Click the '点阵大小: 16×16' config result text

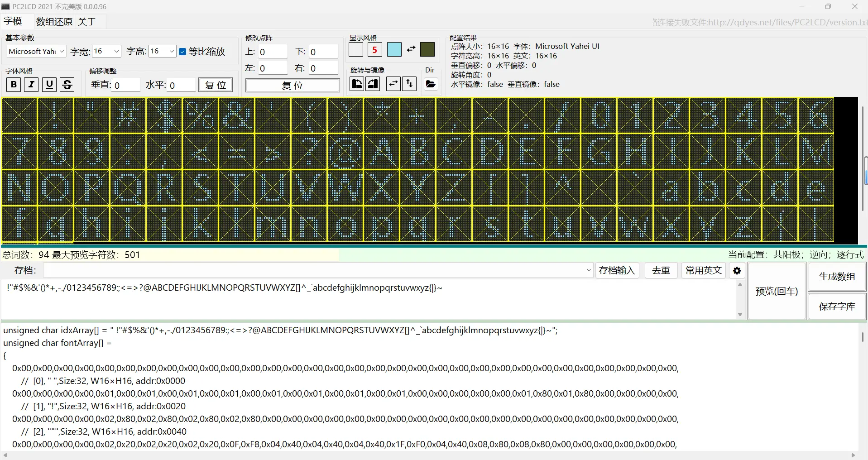(480, 46)
